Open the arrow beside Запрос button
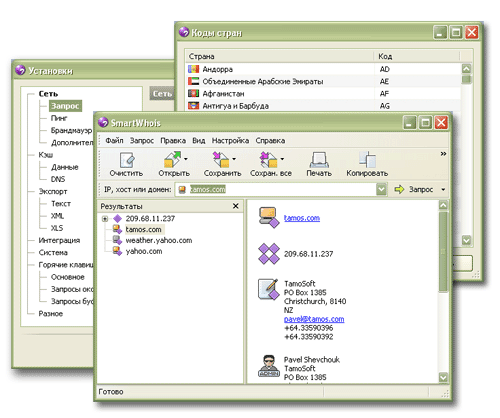The width and height of the screenshot is (500, 418). click(x=443, y=190)
